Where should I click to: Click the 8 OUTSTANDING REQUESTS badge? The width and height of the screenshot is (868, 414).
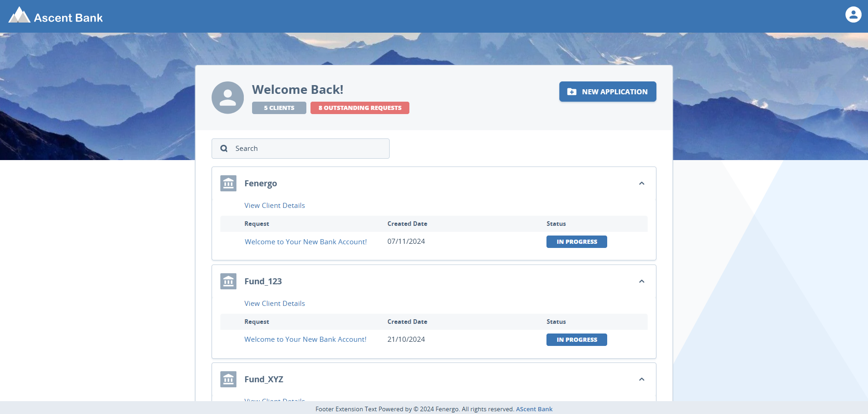point(360,108)
